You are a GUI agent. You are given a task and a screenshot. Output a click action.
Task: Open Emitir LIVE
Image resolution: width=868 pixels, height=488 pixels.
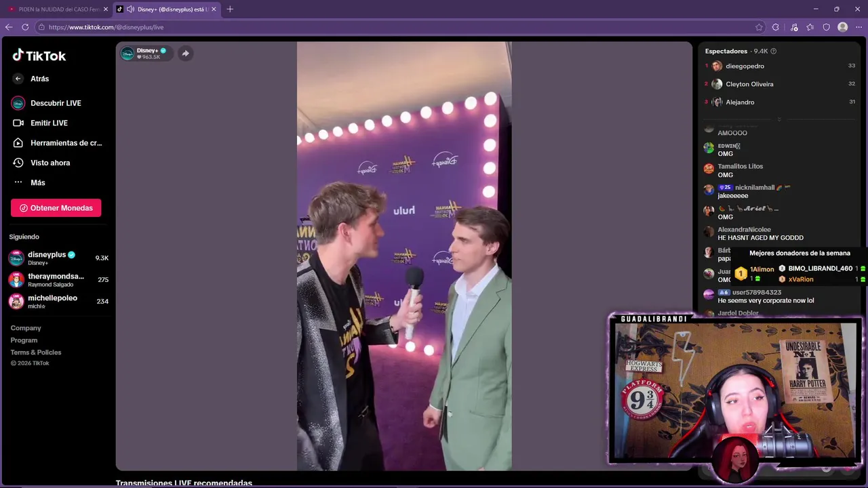click(x=49, y=123)
